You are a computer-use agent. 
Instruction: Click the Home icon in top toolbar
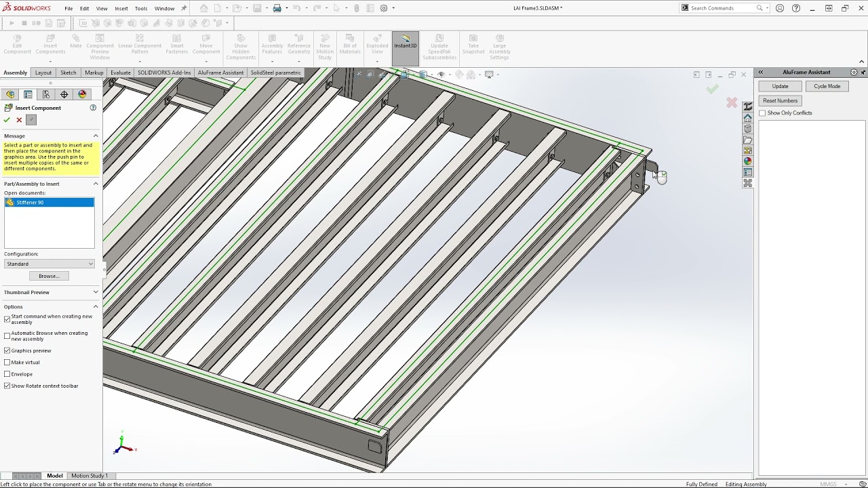click(x=203, y=8)
